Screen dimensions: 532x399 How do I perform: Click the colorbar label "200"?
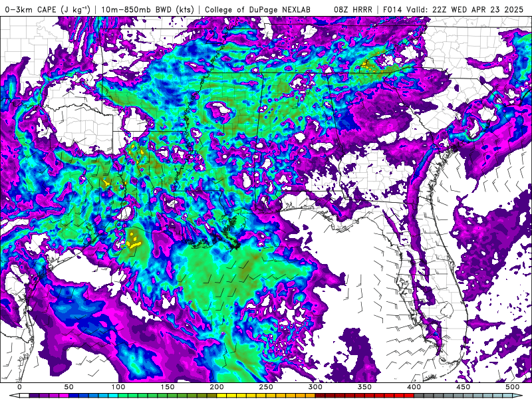tap(217, 387)
